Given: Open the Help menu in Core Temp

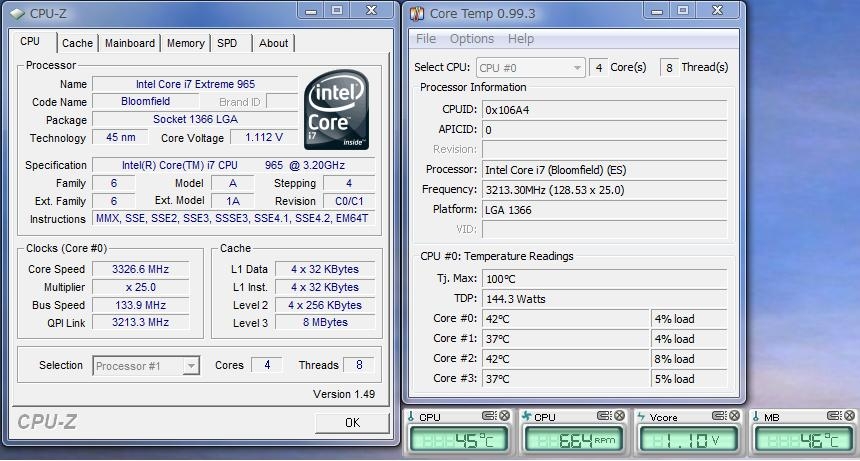Looking at the screenshot, I should point(520,39).
